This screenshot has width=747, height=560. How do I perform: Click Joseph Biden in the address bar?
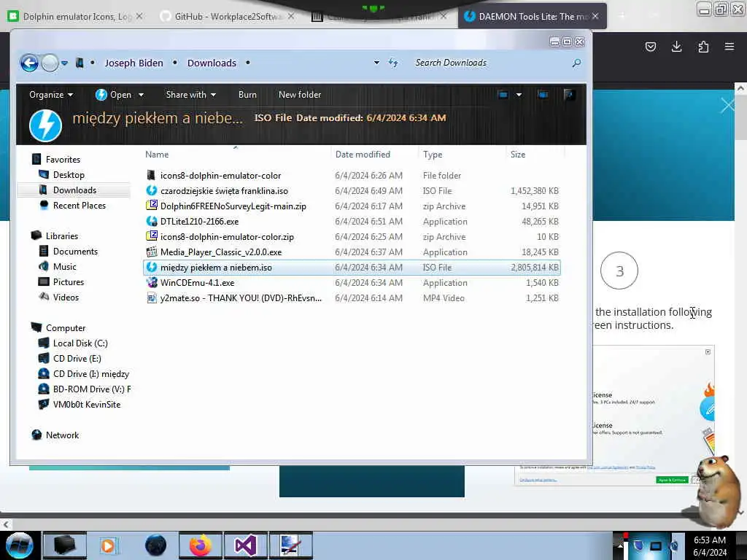[134, 63]
